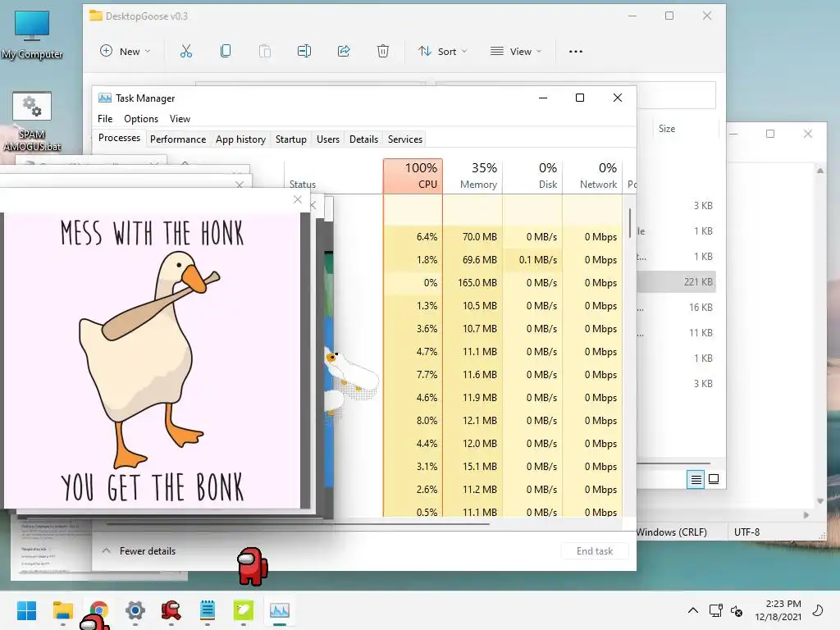Click Windows (CRLF) in Notepad status bar

672,532
